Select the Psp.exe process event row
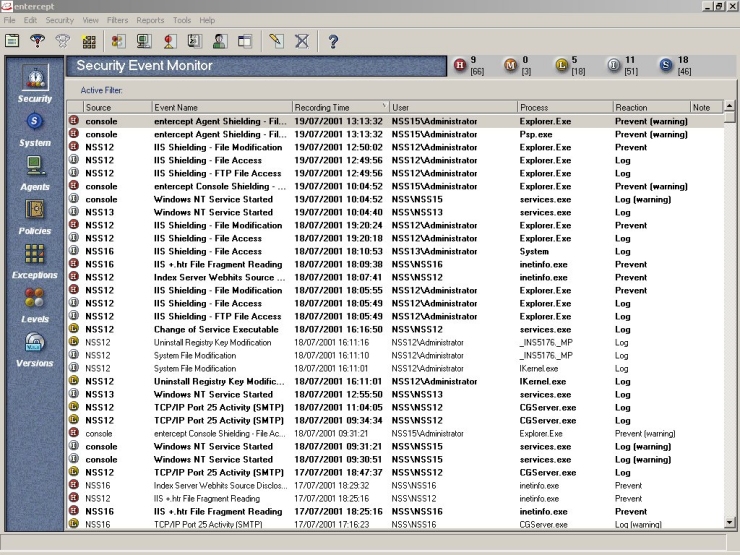This screenshot has height=555, width=740. tap(395, 135)
